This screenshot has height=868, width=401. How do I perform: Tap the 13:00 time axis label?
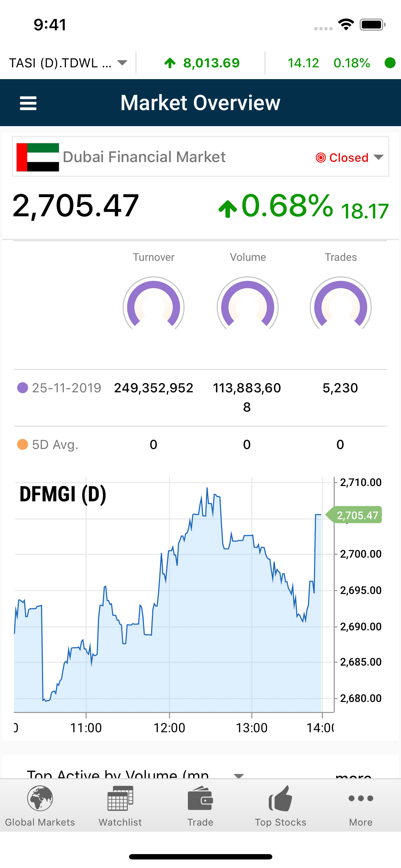coord(252,728)
